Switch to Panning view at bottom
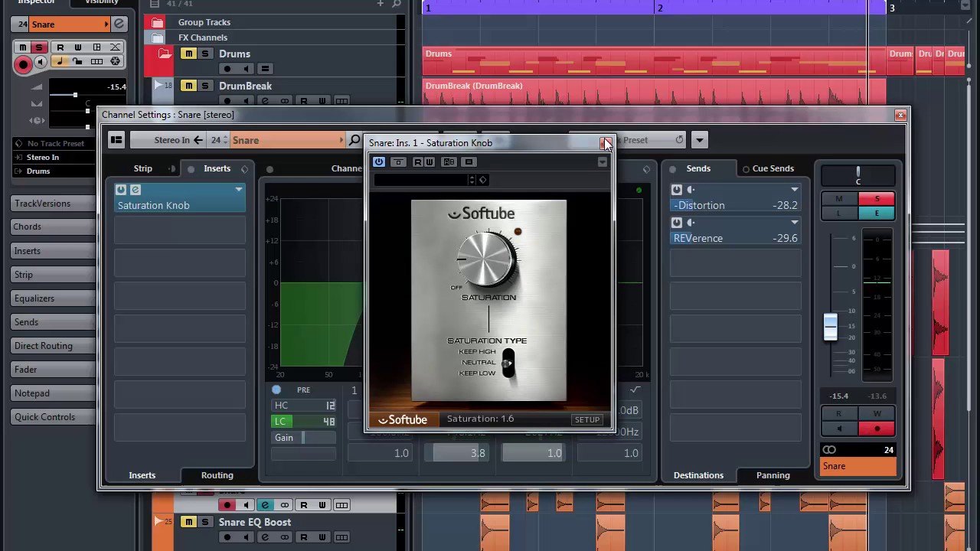Screen dimensions: 980x551 click(x=773, y=475)
